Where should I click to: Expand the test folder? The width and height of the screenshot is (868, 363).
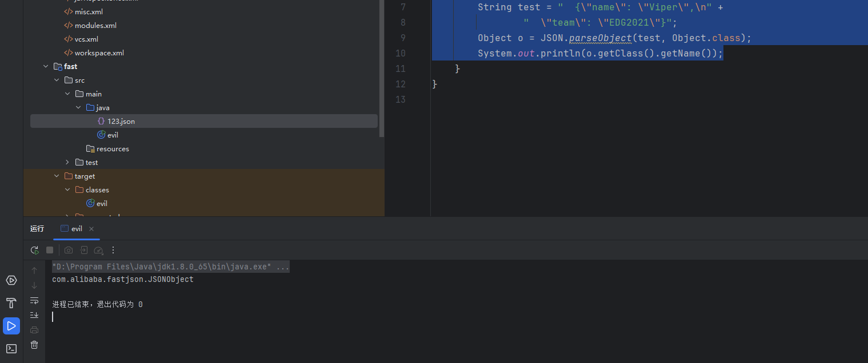tap(67, 163)
